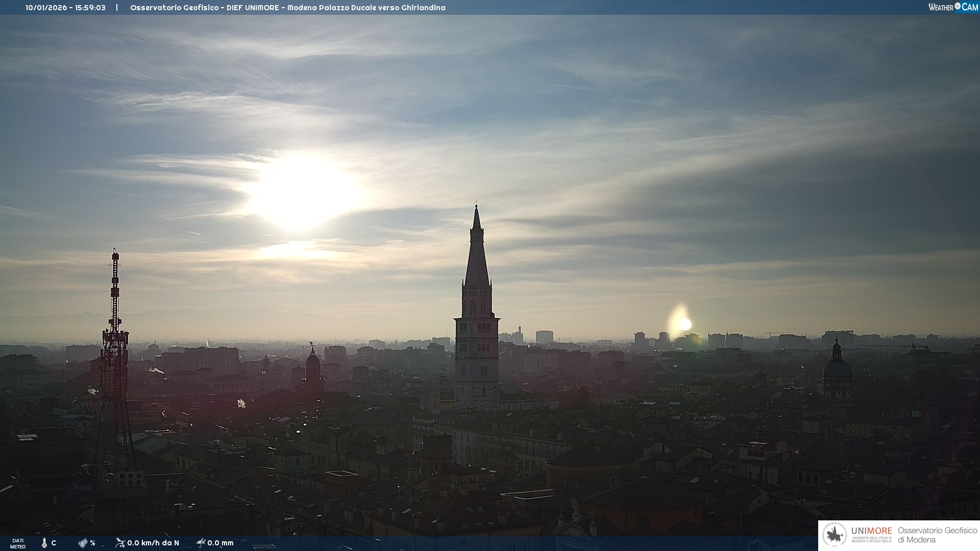Screen dimensions: 980x551
Task: Click Osservatorio Geofisico di Modena text
Action: pos(937,535)
